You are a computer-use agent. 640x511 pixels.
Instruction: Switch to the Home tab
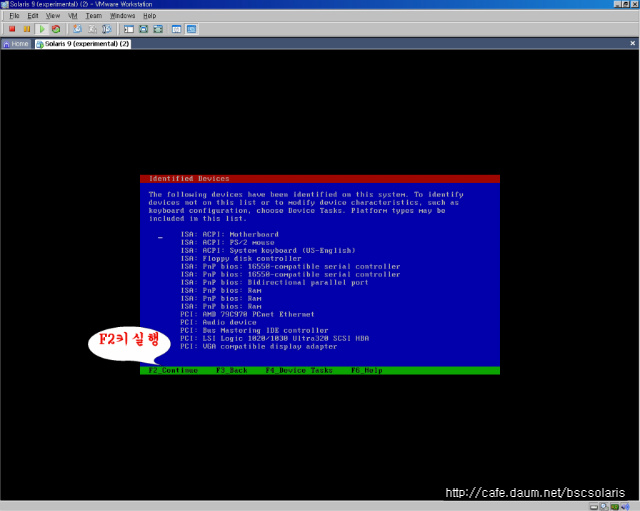[16, 44]
